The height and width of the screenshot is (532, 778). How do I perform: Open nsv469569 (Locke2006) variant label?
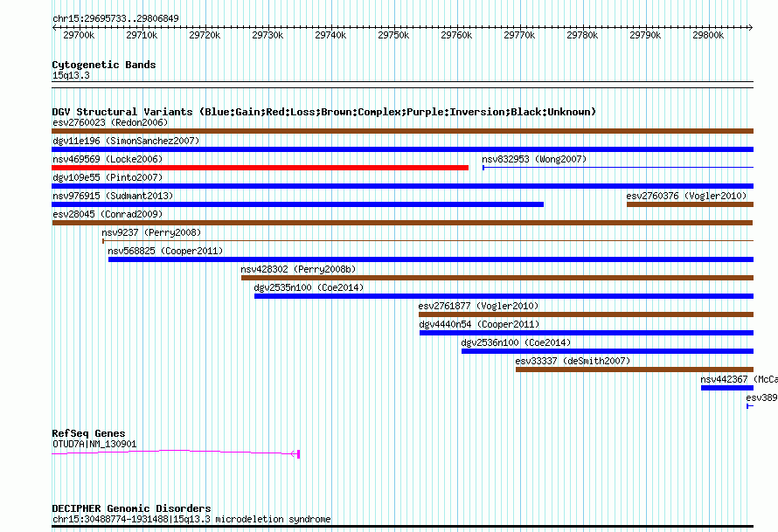click(x=108, y=159)
